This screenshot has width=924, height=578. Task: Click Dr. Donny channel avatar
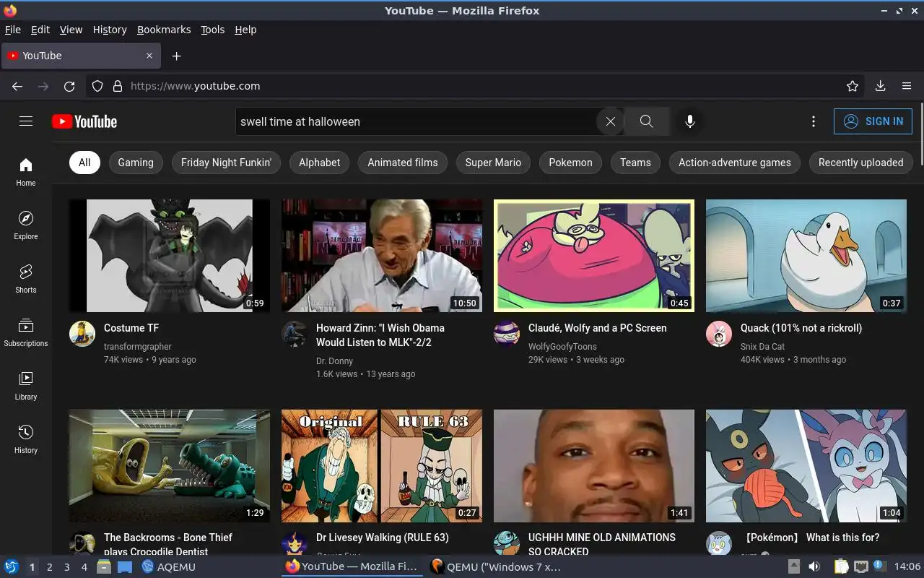pos(295,334)
